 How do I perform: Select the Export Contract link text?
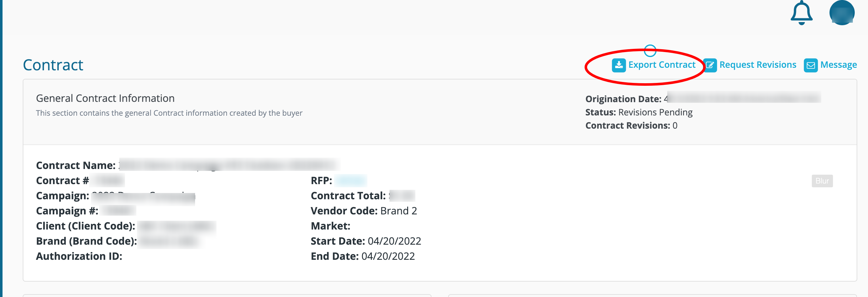(662, 65)
